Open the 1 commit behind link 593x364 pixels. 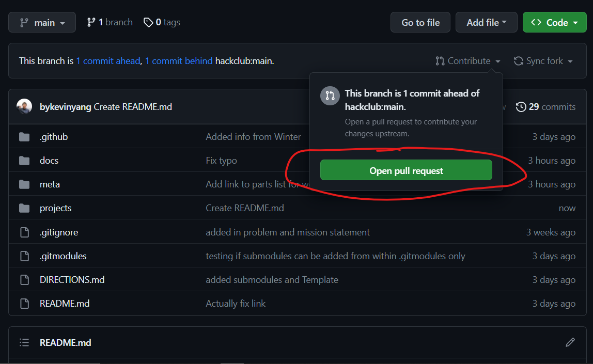tap(179, 61)
